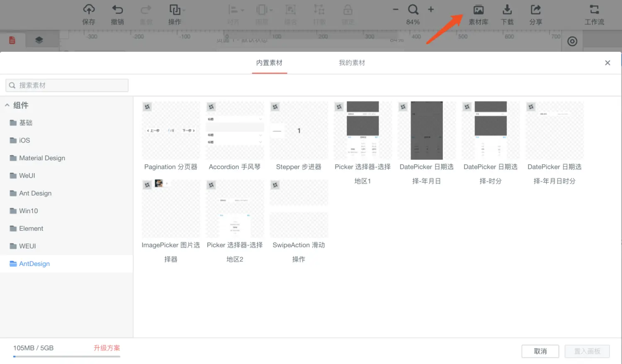Select the Stepper 步进器 component thumbnail

(x=298, y=130)
